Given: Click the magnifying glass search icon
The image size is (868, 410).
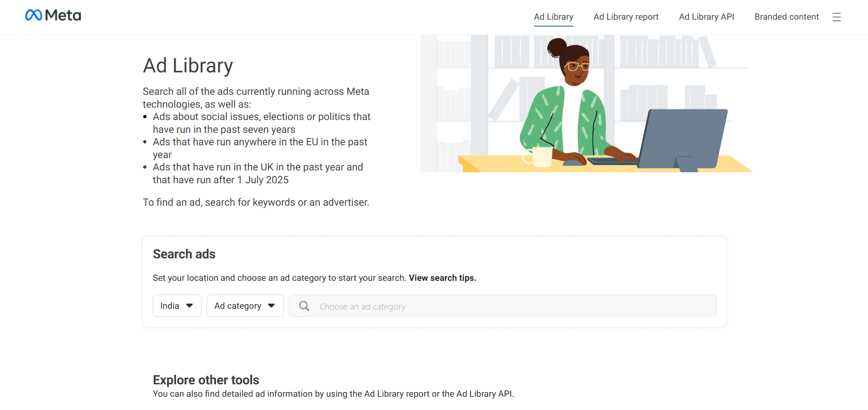Looking at the screenshot, I should point(304,306).
